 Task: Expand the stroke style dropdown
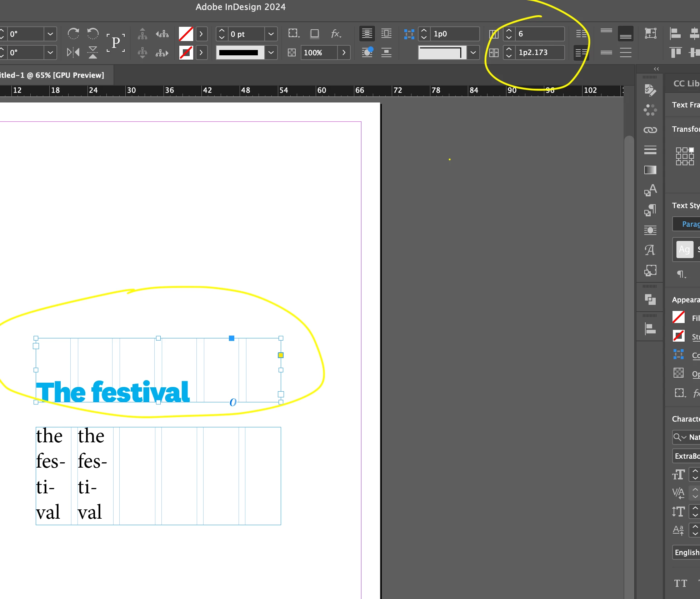click(x=271, y=52)
